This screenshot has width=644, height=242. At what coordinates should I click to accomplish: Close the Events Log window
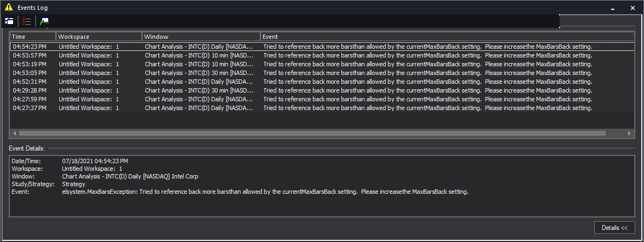click(x=632, y=8)
